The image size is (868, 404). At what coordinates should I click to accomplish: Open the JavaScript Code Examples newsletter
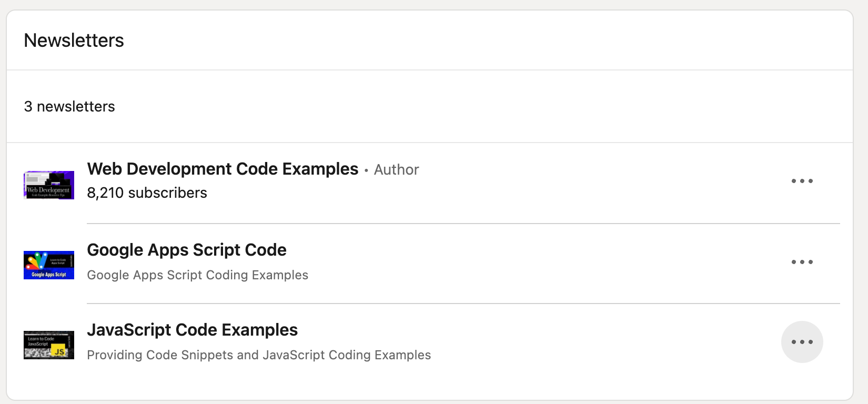193,330
